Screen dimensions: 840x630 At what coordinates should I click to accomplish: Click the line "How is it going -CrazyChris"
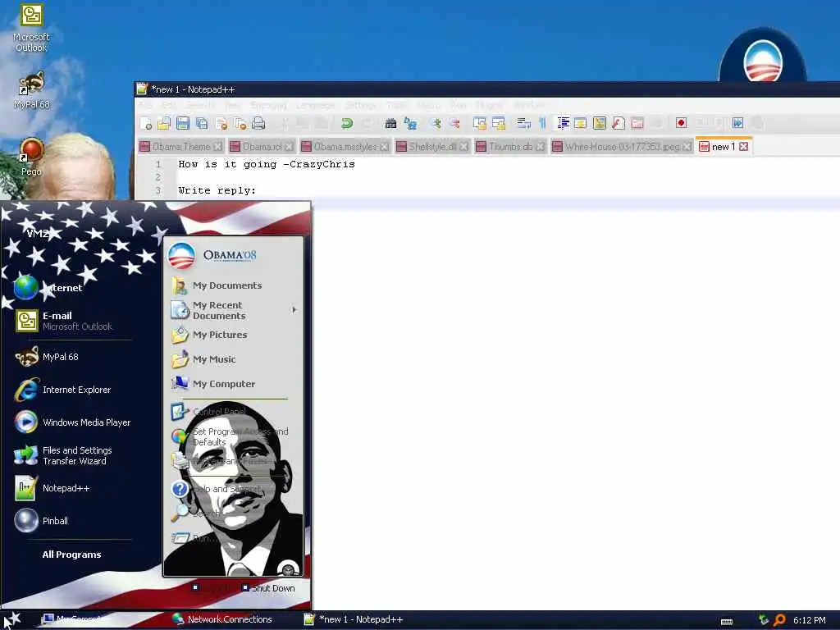coord(267,164)
